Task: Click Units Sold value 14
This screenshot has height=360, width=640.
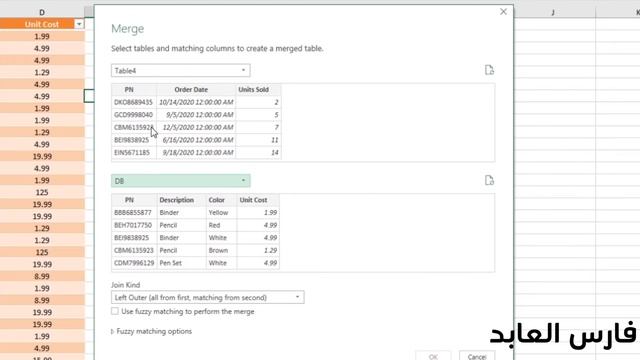Action: pyautogui.click(x=258, y=153)
